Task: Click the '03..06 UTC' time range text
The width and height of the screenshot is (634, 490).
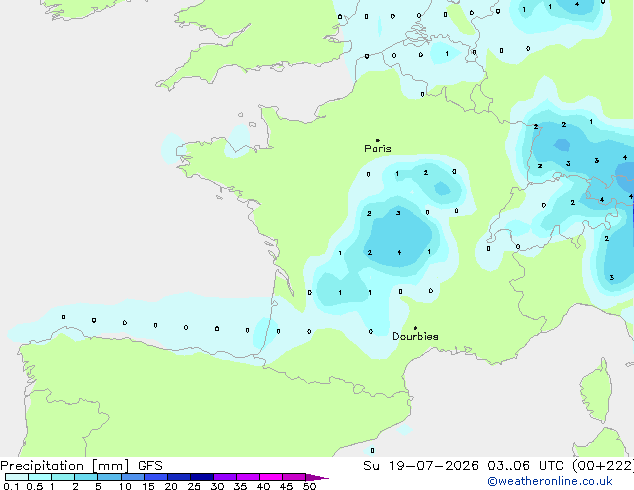Action: click(525, 466)
